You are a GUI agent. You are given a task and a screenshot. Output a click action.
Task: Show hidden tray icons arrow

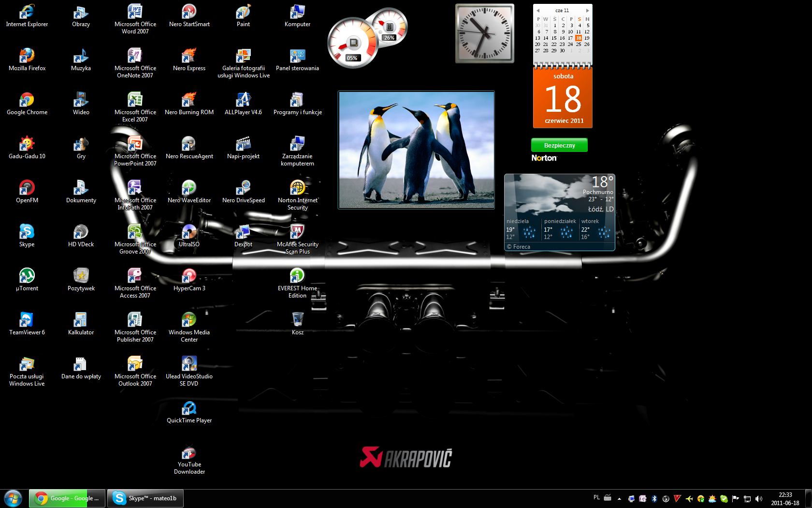[619, 498]
